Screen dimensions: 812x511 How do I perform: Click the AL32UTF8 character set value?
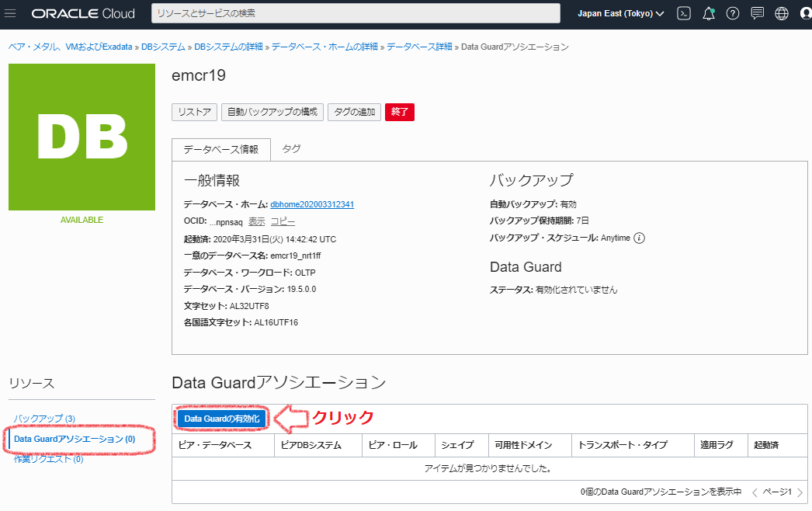pos(249,306)
